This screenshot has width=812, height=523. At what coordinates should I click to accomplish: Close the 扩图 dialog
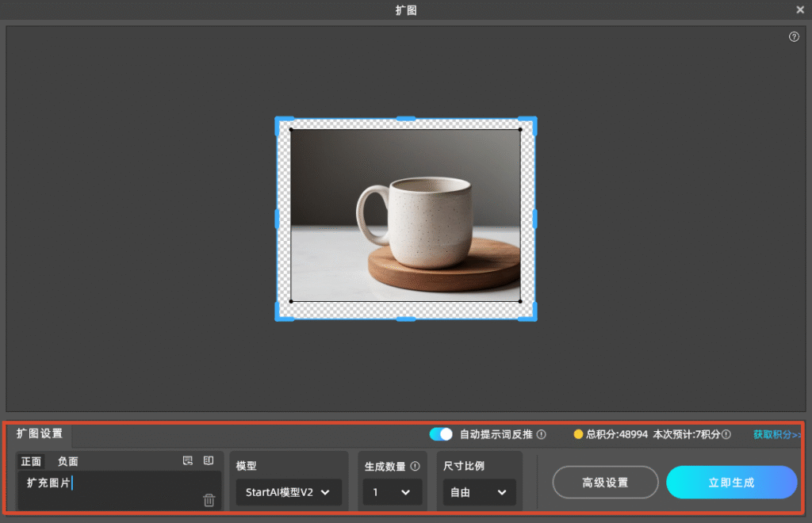point(799,10)
